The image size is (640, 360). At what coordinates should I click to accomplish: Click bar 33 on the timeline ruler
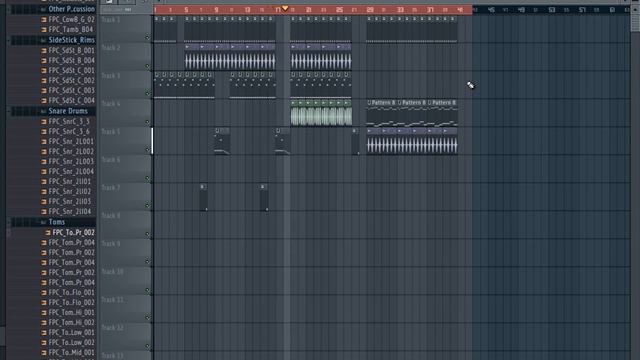point(400,10)
